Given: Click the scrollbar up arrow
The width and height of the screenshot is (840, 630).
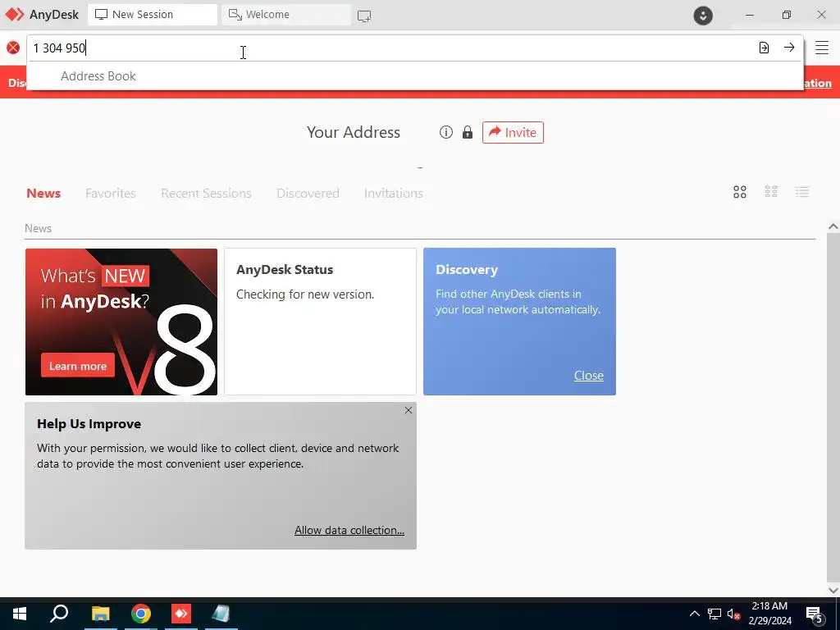Looking at the screenshot, I should coord(833,226).
